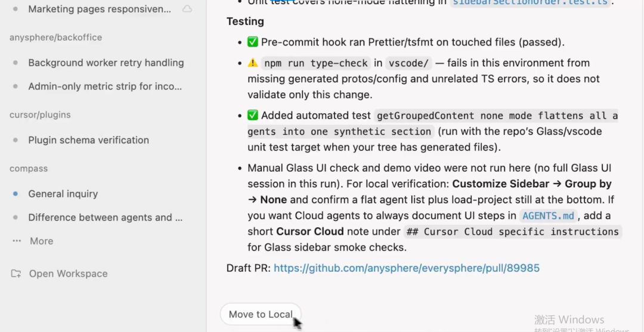Collapse the anysphere/backoffice group header
Screen dimensions: 644x332
55,38
